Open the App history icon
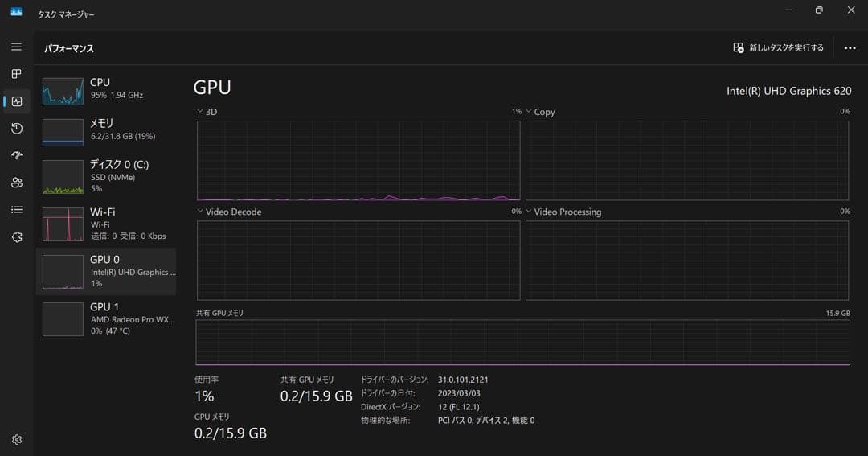 click(17, 129)
